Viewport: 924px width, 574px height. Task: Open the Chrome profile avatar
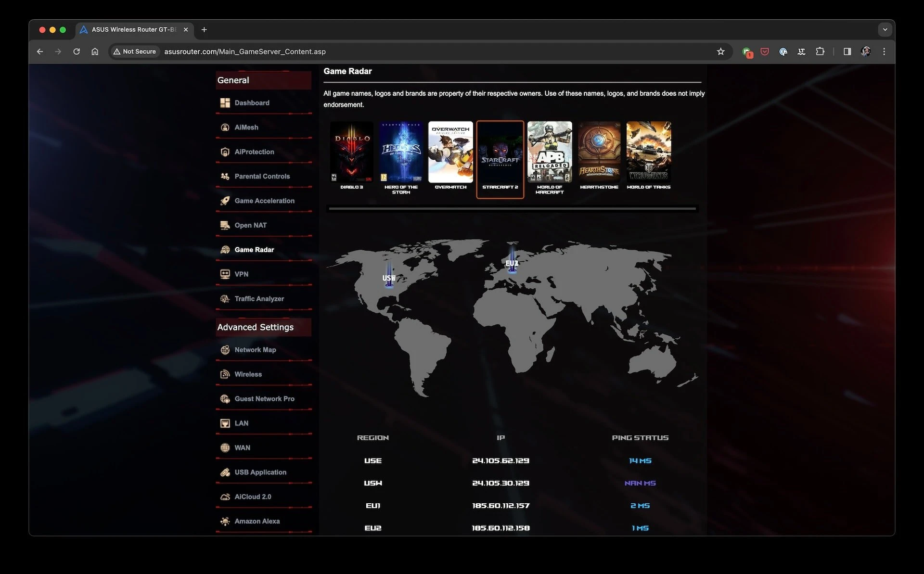click(866, 51)
